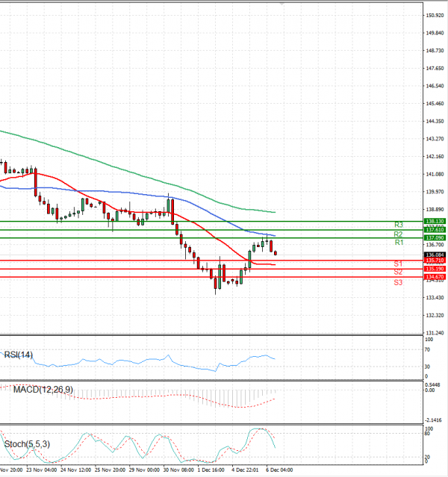Click the last red candle on chart
Viewport: 448px width, 477px height.
pos(276,253)
